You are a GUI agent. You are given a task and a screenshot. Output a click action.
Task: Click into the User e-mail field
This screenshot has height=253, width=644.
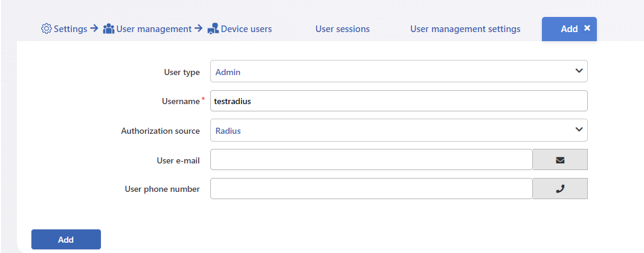pos(372,160)
